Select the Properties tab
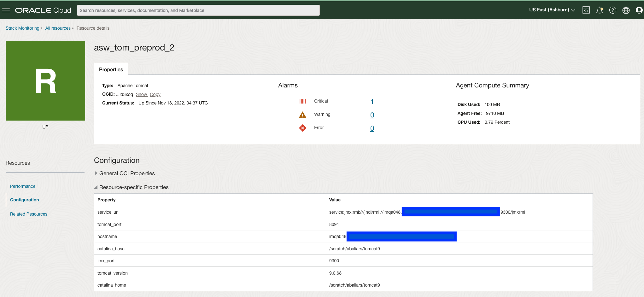The height and width of the screenshot is (297, 644). point(111,69)
